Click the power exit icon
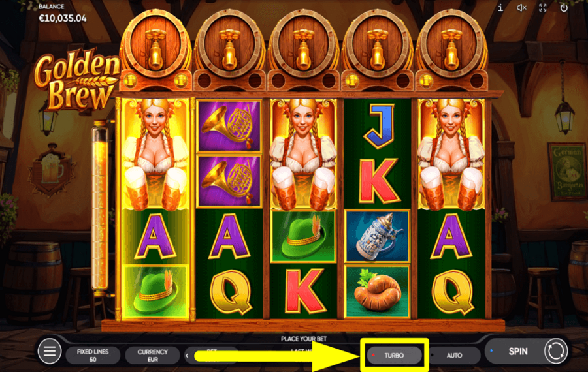The image size is (588, 372). 564,7
